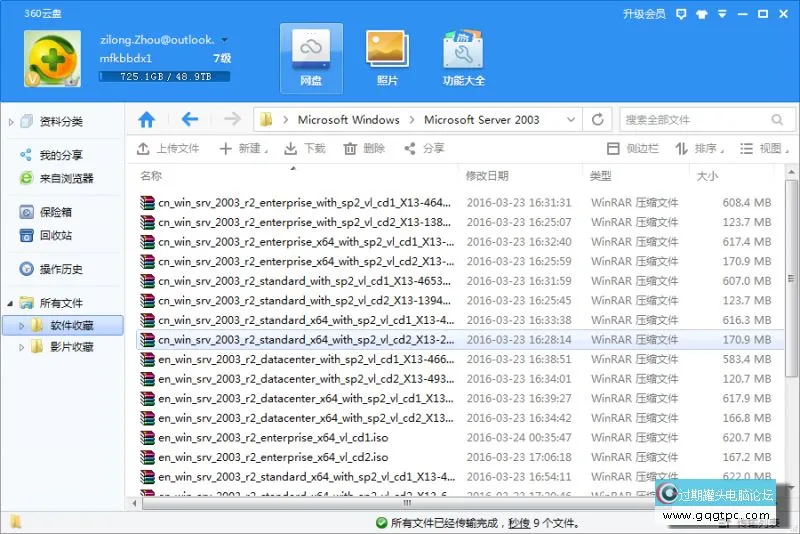Click the 删除 delete button
The image size is (800, 534).
(x=364, y=148)
